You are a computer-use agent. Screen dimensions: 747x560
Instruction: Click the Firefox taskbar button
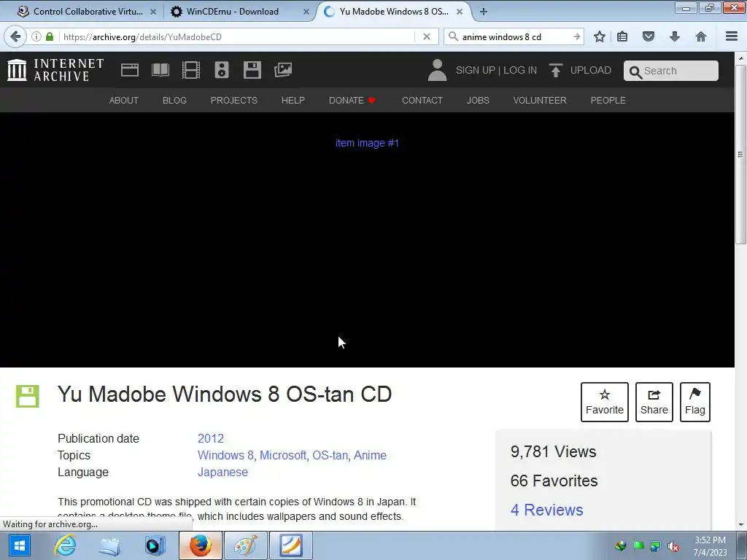click(201, 545)
